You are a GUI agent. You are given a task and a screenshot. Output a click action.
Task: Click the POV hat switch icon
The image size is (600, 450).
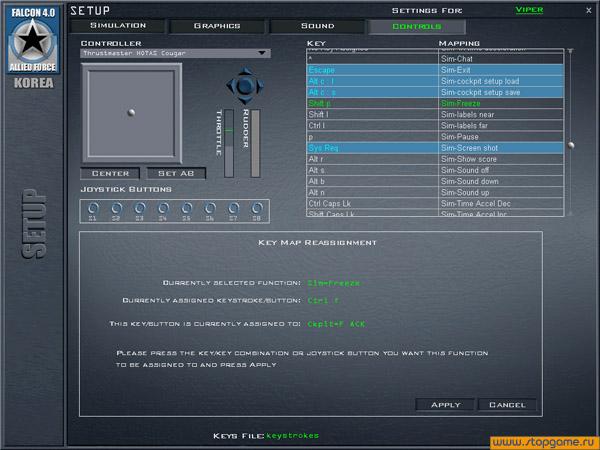[242, 86]
